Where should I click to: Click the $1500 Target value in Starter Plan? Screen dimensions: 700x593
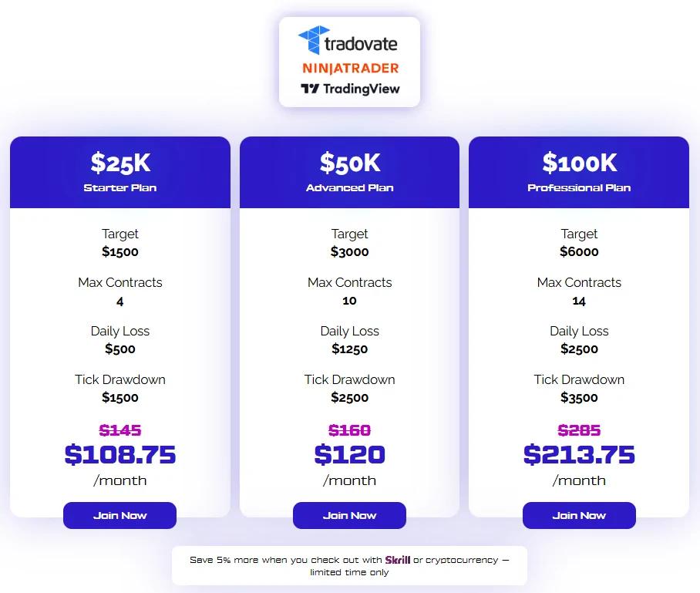click(119, 251)
